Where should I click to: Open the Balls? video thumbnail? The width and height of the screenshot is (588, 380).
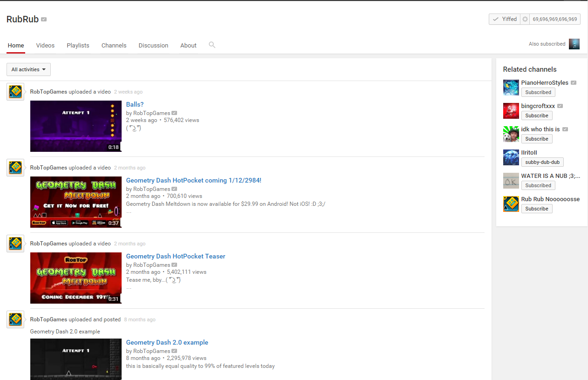[76, 126]
